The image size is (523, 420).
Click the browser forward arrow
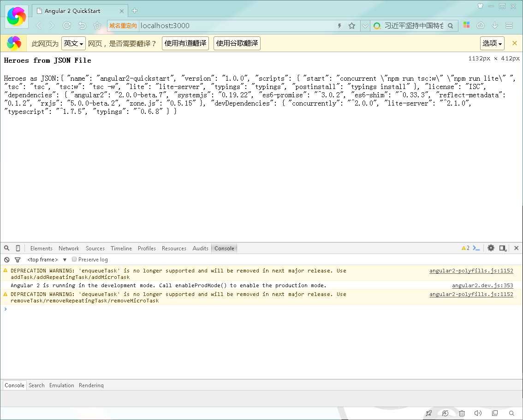pos(52,26)
